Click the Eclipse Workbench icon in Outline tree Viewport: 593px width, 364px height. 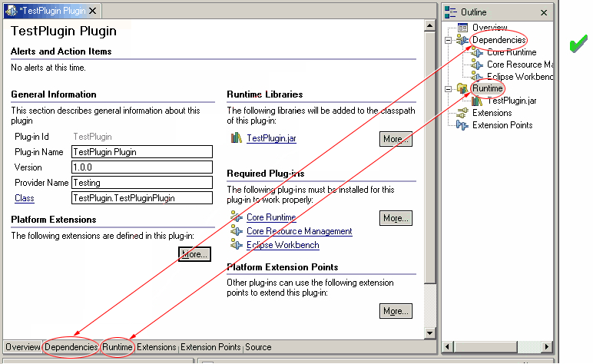[x=477, y=77]
